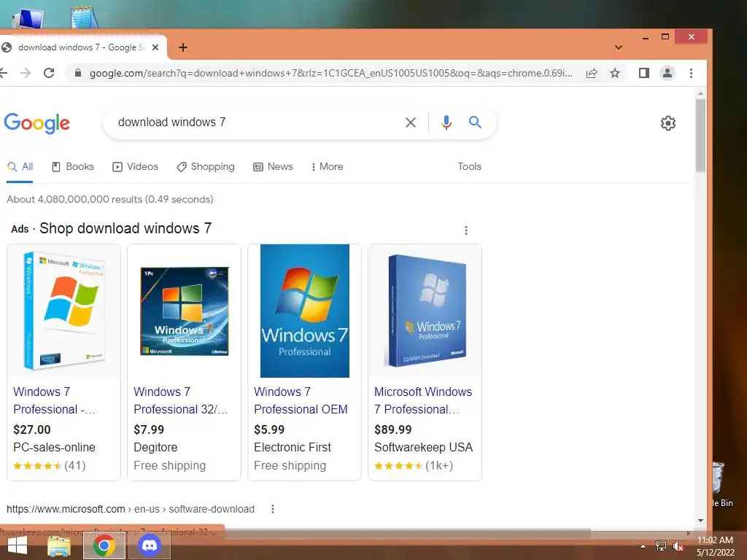This screenshot has width=747, height=560.
Task: Unmute via the volume tray icon
Action: (x=678, y=545)
